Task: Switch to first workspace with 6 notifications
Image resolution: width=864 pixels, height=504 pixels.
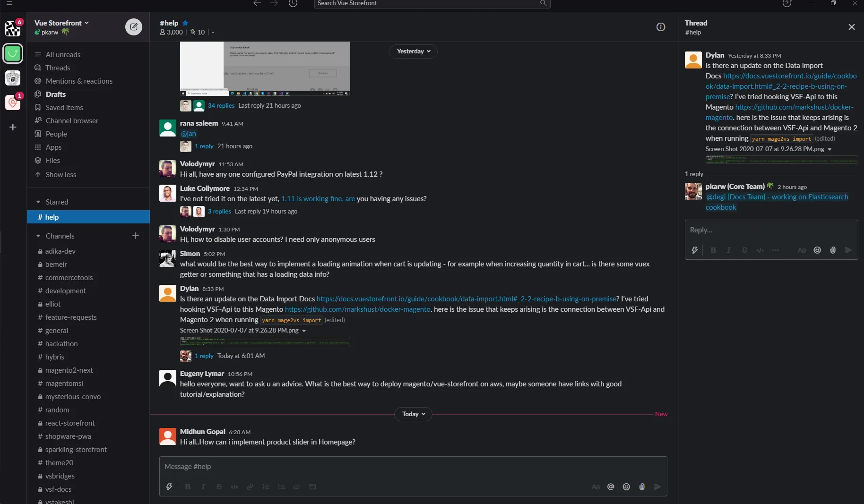Action: coord(13,28)
